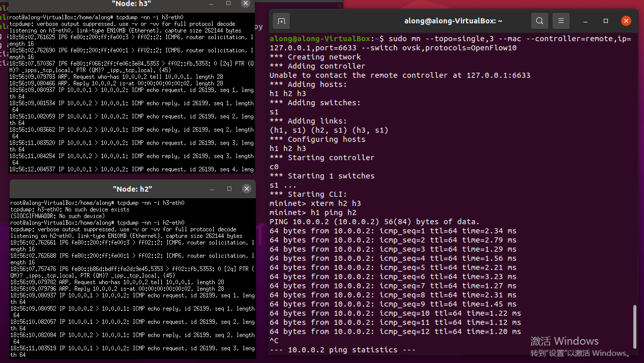Click "*** Configuring hosts" line
The image size is (644, 363).
click(x=317, y=139)
